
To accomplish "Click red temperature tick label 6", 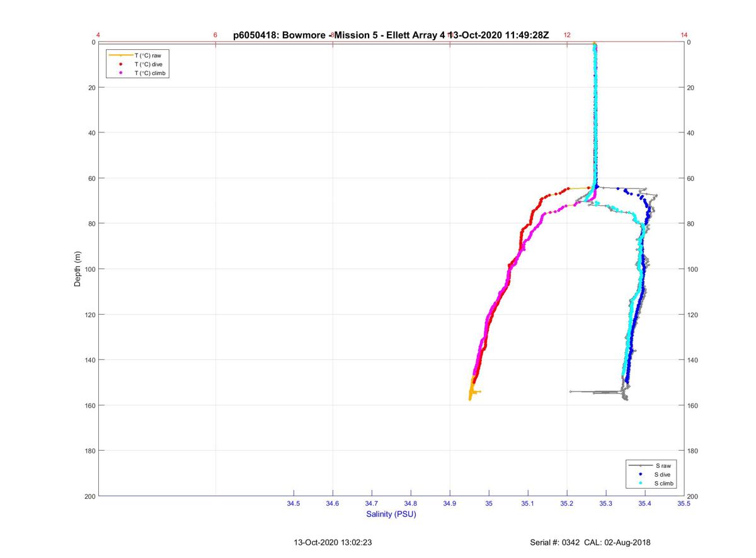I will coord(215,35).
